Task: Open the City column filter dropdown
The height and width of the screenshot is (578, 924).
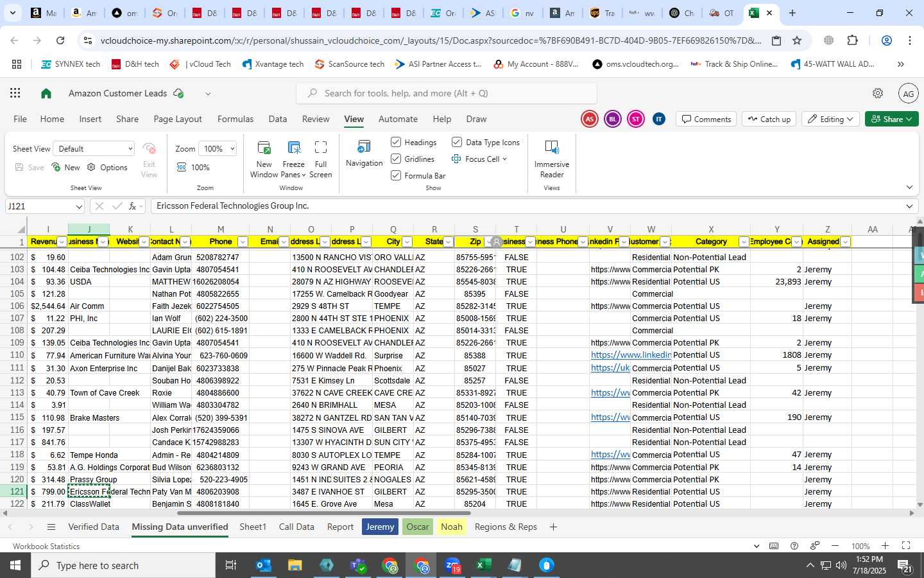Action: (x=407, y=242)
